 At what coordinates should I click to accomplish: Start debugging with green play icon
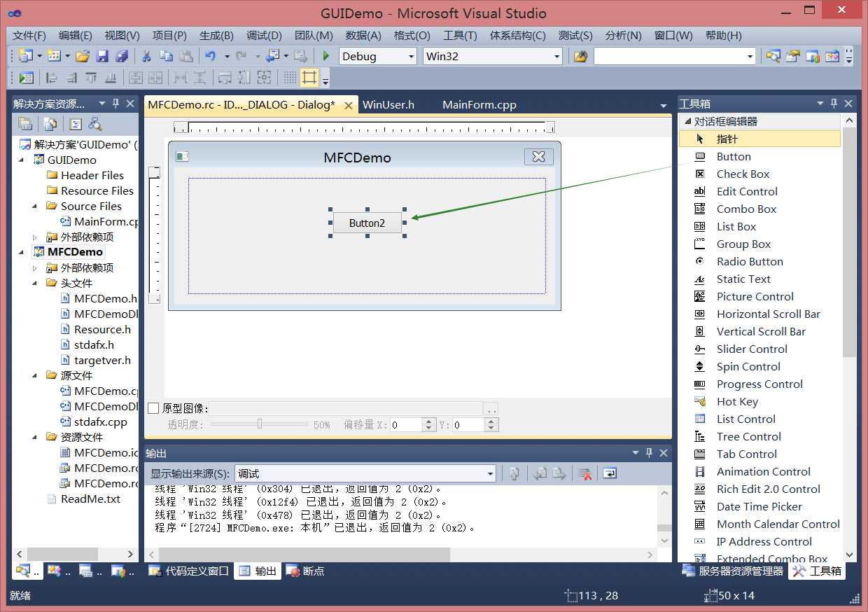(325, 56)
